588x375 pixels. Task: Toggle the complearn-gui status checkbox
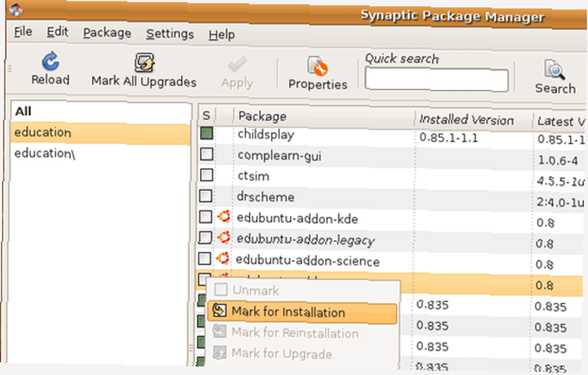[206, 154]
